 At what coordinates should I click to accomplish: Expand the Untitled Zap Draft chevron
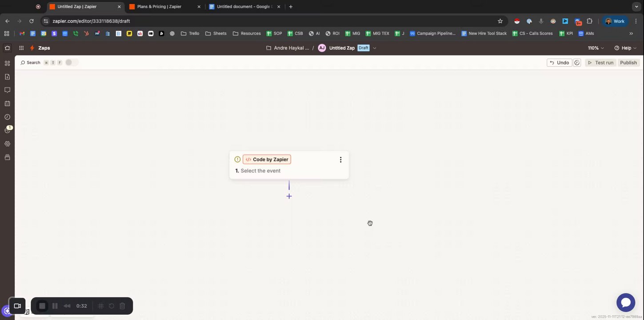[375, 48]
